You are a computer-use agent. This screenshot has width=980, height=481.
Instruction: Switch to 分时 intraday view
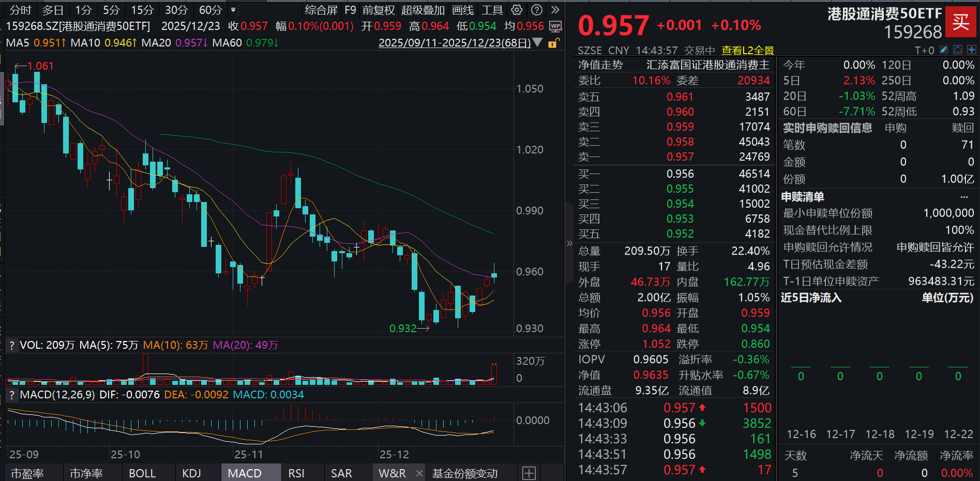pos(21,10)
